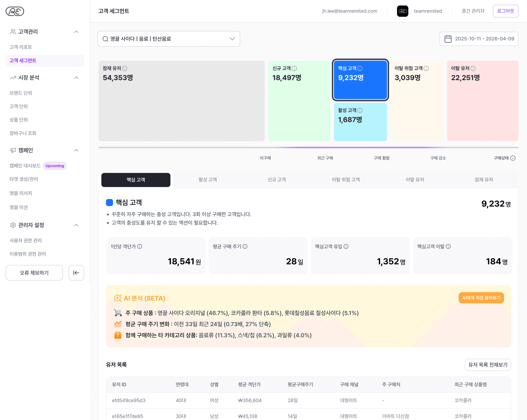Image resolution: width=527 pixels, height=420 pixels.
Task: Open 고객 리포트 in sidebar menu
Action: [21, 47]
